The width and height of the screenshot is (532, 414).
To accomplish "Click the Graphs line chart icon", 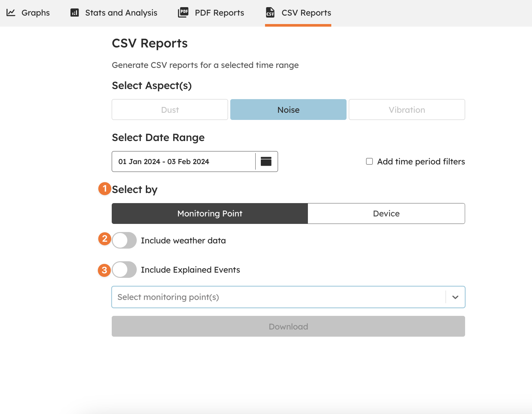I will tap(11, 12).
